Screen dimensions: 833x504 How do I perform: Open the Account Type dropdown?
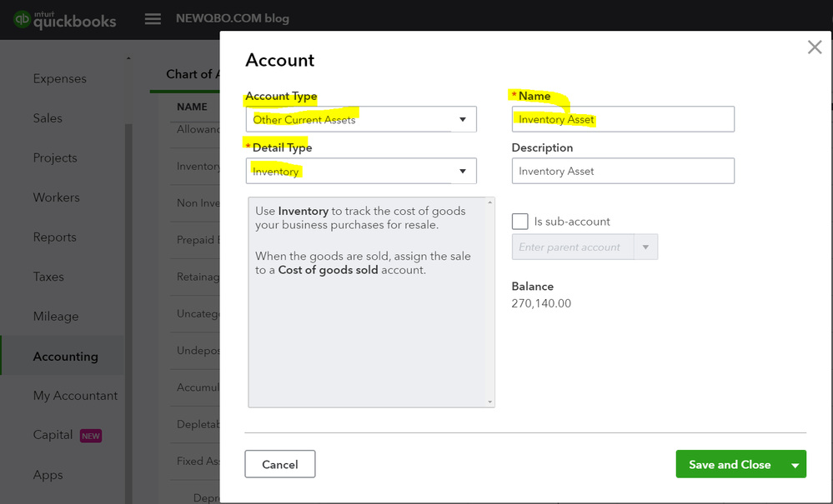(x=361, y=119)
